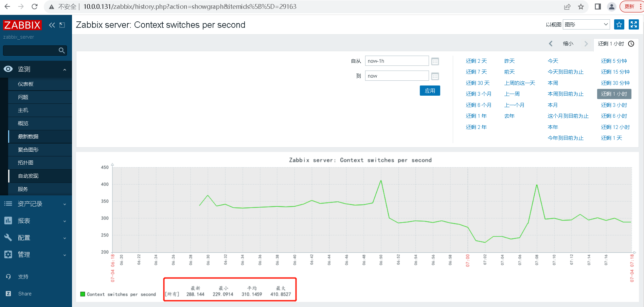Open calendar picker for 到 field
Image resolution: width=644 pixels, height=307 pixels.
coord(435,76)
